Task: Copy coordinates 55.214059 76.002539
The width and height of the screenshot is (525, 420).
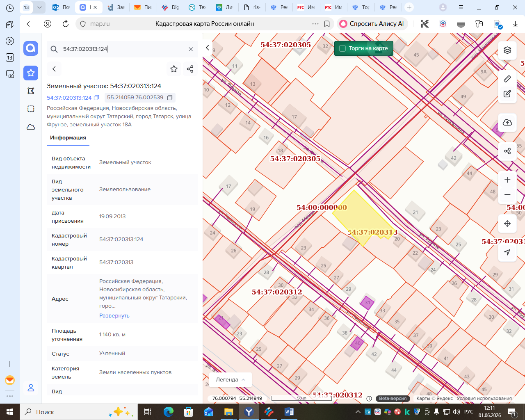Action: (169, 98)
